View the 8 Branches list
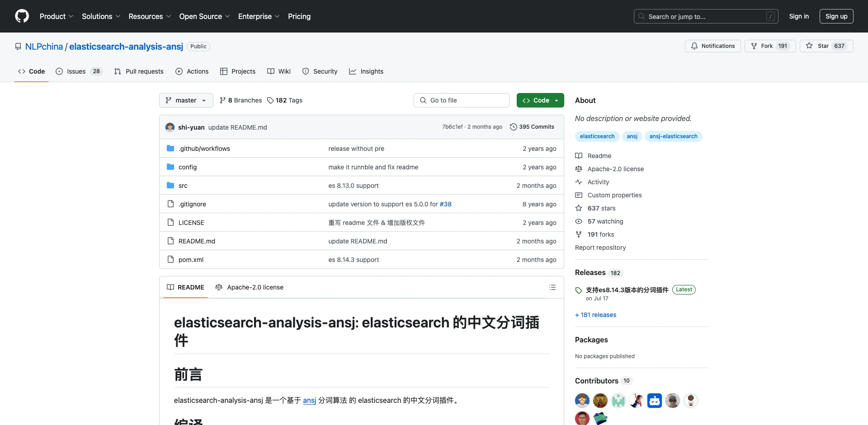Screen dimensions: 868x425 (x=241, y=100)
